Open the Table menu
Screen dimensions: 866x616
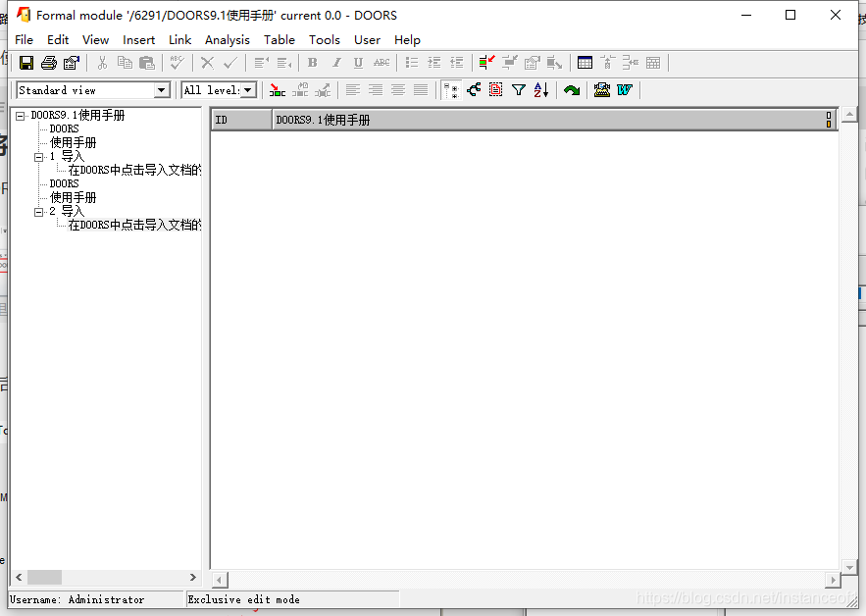280,40
